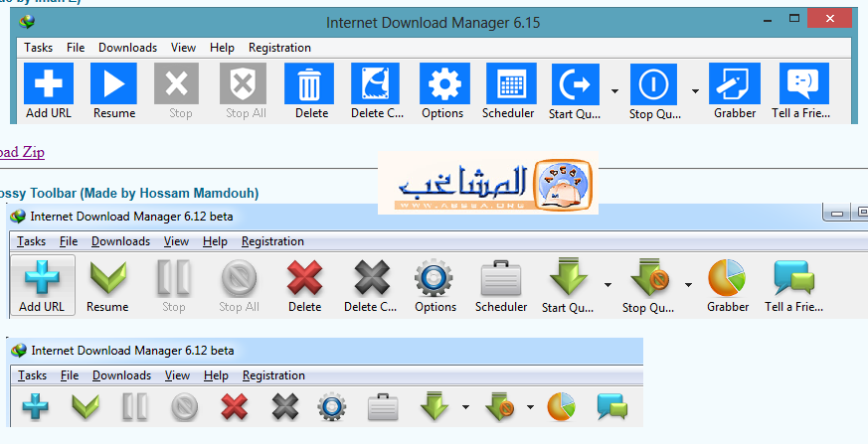
Task: Click green down arrow in bottom unlabeled toolbar
Action: (x=434, y=406)
